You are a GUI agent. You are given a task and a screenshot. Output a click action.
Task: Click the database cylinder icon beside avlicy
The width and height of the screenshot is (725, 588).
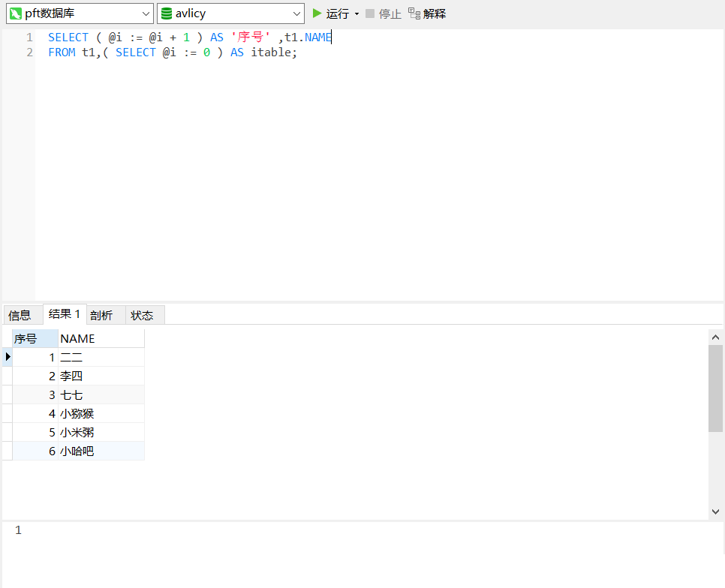coord(167,13)
